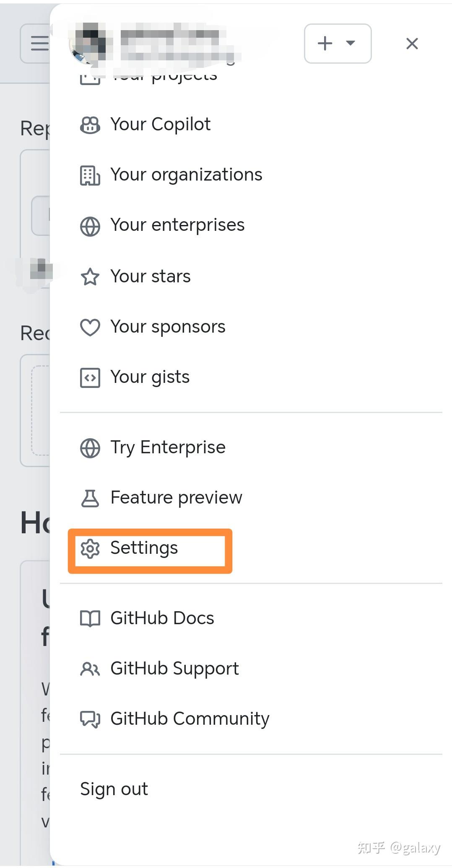Screen dimensions: 452x868
Task: Click the heart icon for Your sponsors
Action: point(90,327)
